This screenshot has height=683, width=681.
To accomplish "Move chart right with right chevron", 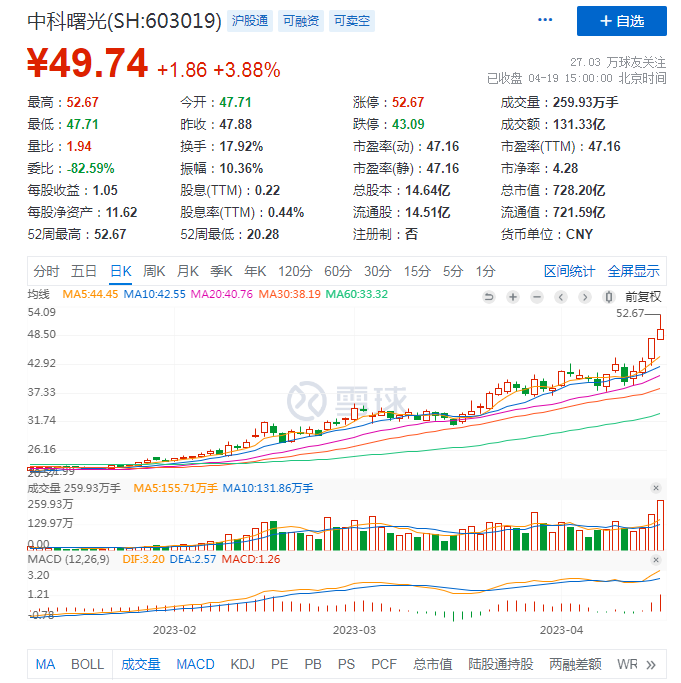I will pyautogui.click(x=585, y=297).
